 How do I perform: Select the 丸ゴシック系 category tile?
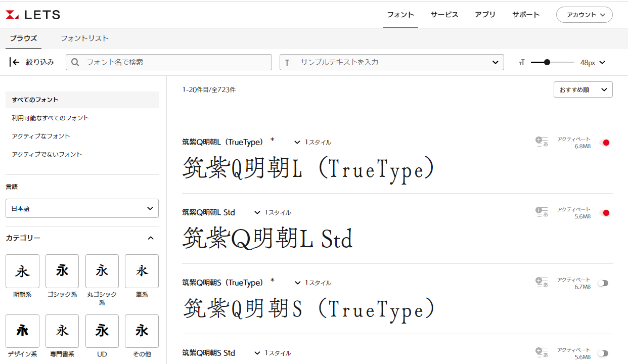102,271
